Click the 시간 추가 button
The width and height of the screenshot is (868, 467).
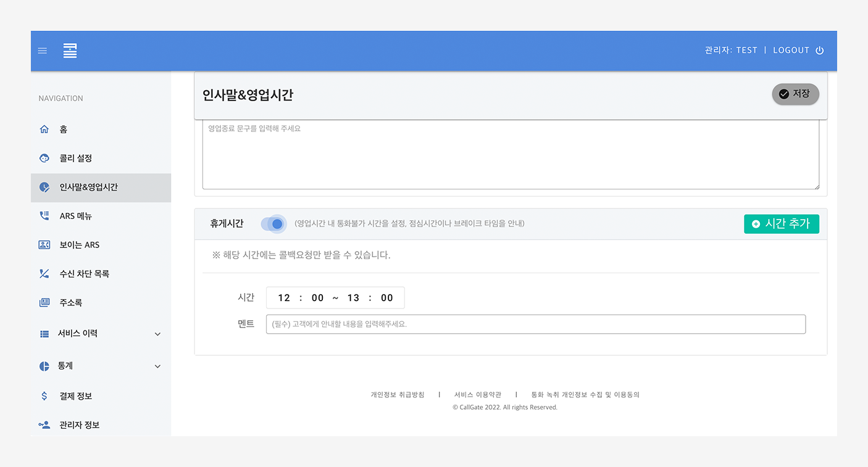(x=782, y=224)
